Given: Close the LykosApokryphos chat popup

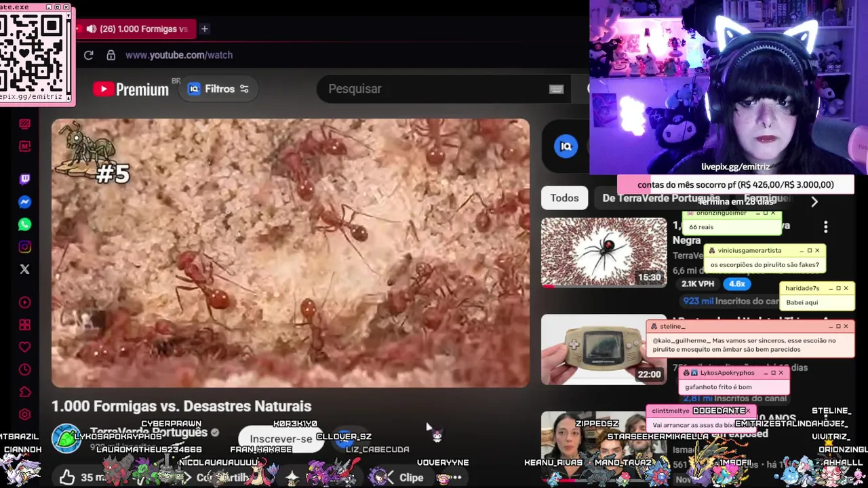Looking at the screenshot, I should 781,373.
